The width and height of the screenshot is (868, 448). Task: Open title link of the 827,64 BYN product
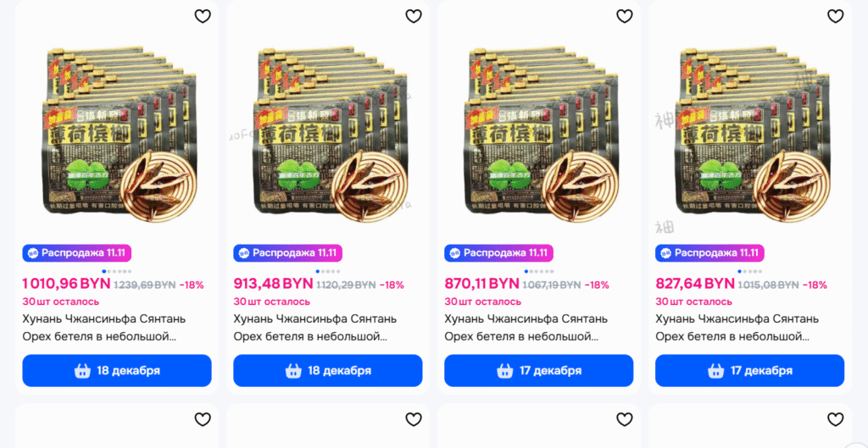pos(737,328)
